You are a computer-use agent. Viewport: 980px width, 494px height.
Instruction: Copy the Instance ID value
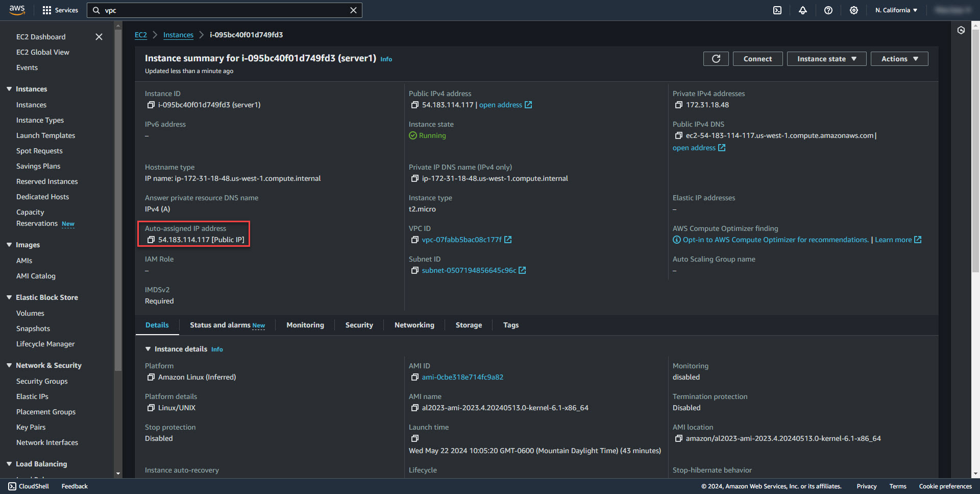(151, 105)
